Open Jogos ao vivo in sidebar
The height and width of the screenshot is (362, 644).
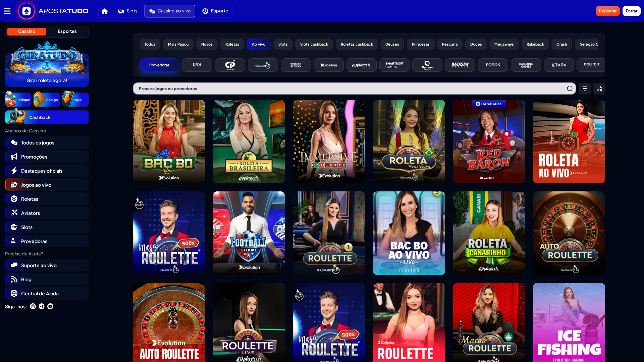click(47, 185)
